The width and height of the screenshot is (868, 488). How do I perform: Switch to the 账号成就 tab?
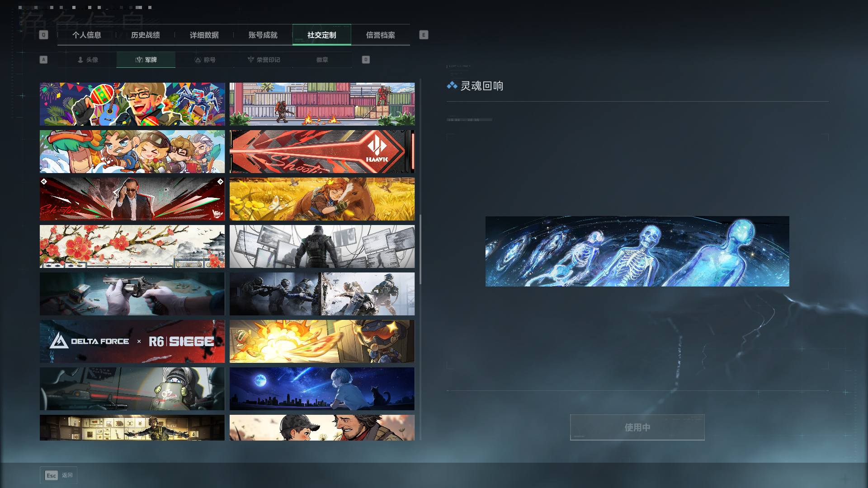coord(263,35)
